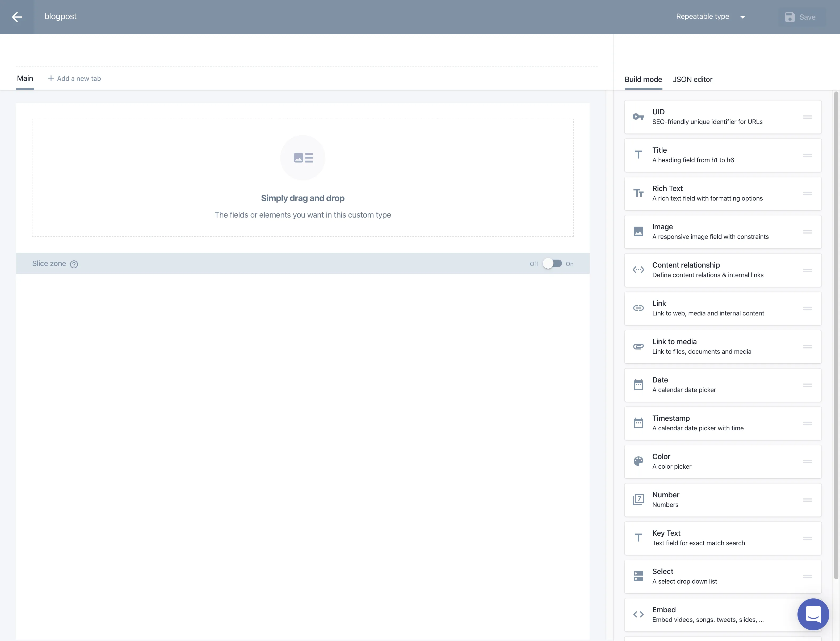The width and height of the screenshot is (840, 641).
Task: Click the Link to media paperclip icon
Action: [638, 347]
